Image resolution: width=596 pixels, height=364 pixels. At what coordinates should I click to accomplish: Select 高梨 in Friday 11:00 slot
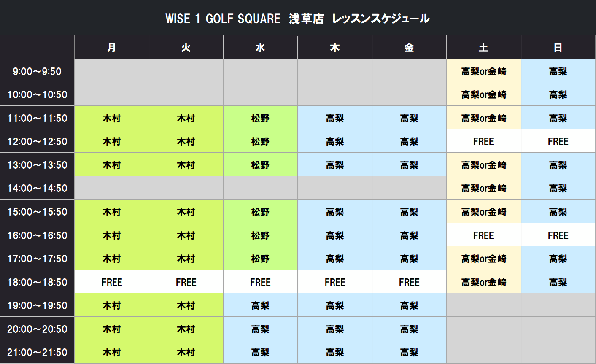click(x=409, y=118)
